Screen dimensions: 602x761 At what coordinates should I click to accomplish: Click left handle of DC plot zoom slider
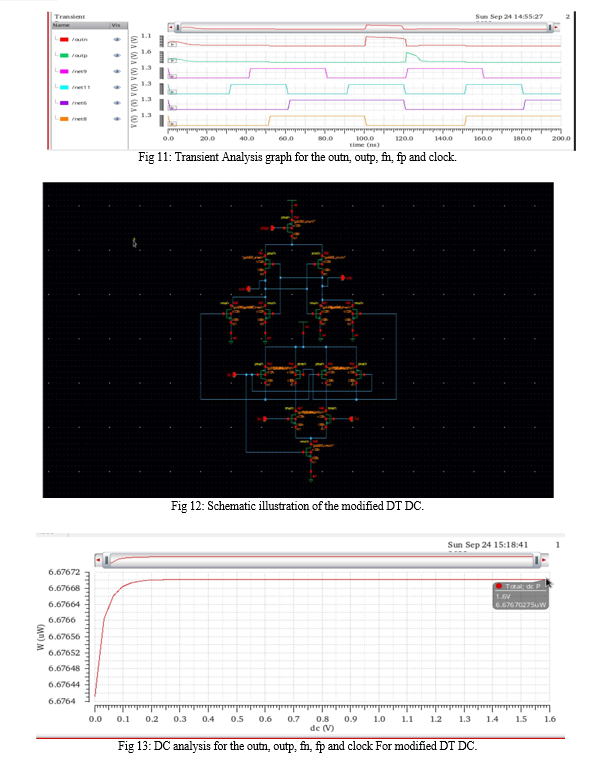coord(106,560)
